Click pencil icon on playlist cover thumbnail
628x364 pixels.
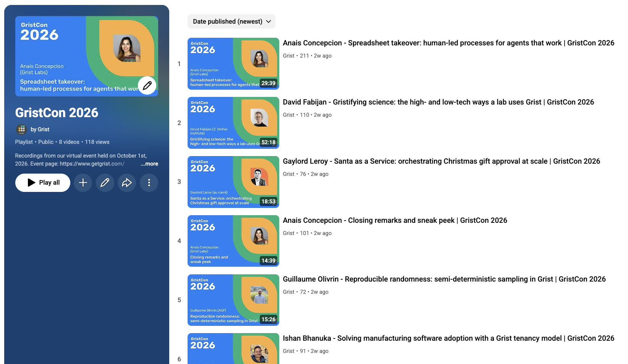click(x=147, y=85)
